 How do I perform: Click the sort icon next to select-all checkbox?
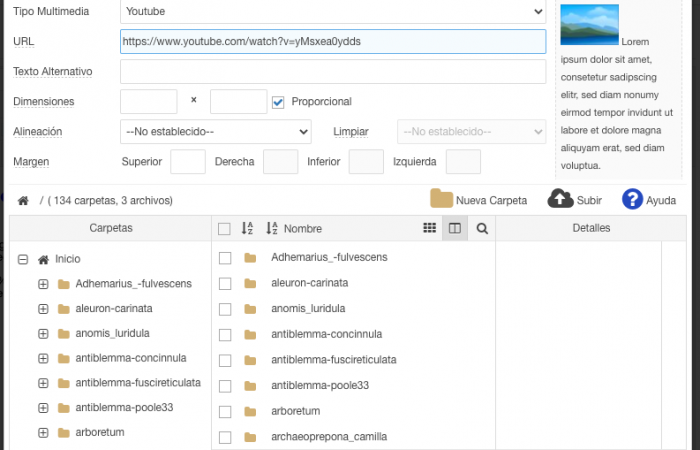[249, 228]
